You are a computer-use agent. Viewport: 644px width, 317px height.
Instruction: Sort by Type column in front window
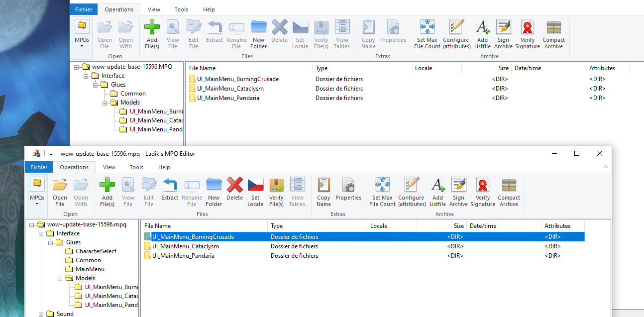point(317,226)
